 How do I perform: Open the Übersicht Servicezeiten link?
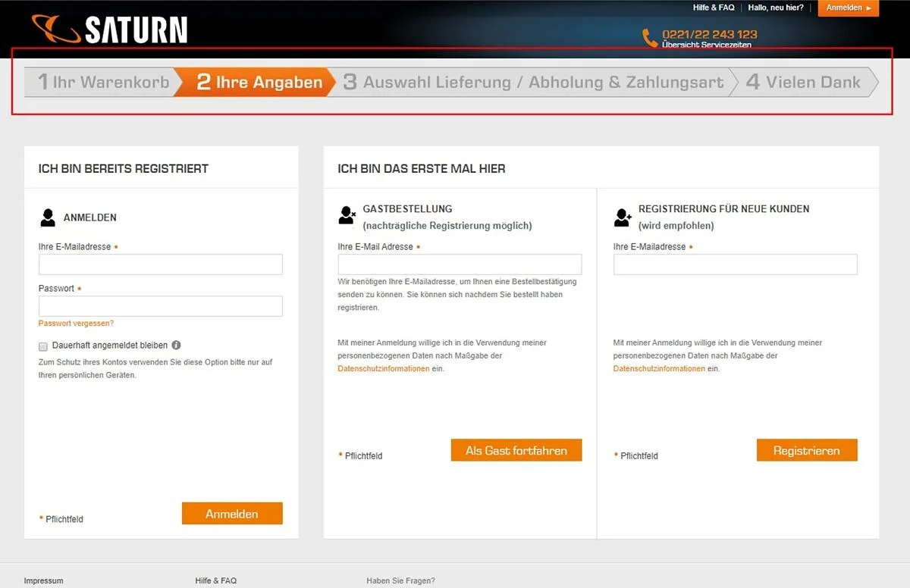708,45
